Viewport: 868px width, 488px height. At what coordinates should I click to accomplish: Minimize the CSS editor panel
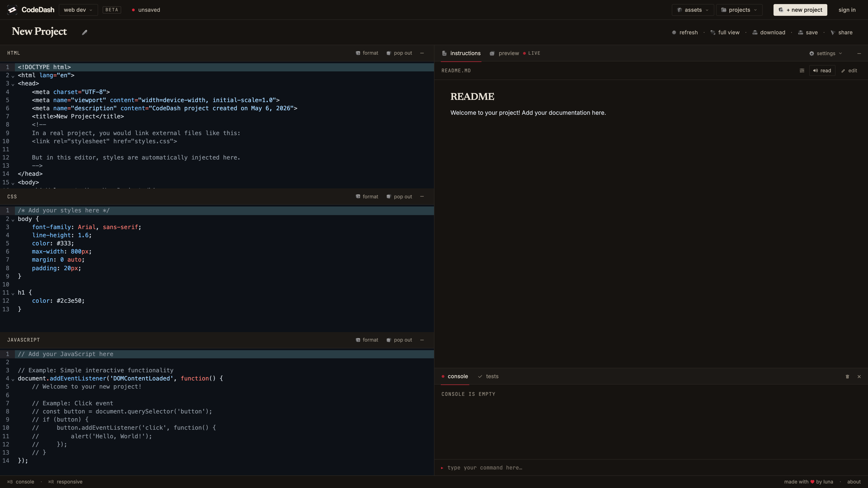coord(422,196)
